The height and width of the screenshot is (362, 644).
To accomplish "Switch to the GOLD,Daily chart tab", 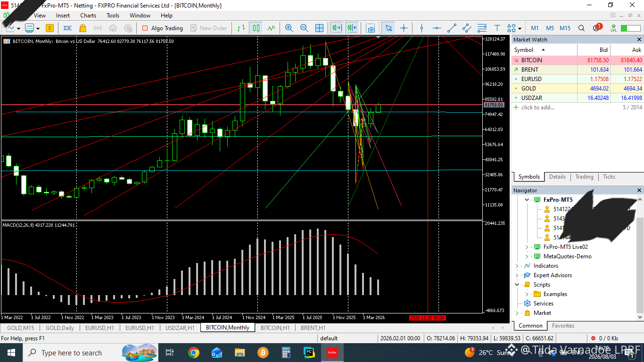I will point(60,328).
